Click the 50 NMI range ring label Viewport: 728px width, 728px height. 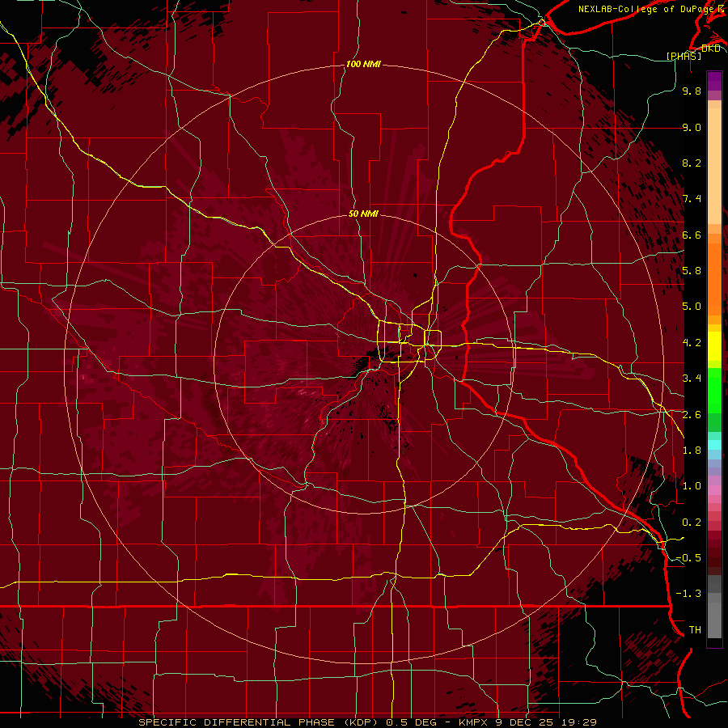363,214
